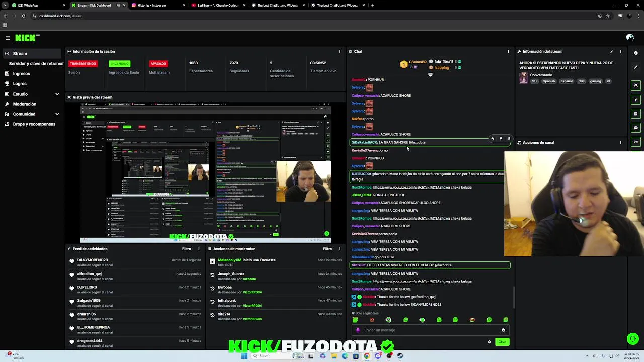Image resolution: width=644 pixels, height=362 pixels.
Task: Click the Spanish stream tag
Action: pyautogui.click(x=549, y=81)
